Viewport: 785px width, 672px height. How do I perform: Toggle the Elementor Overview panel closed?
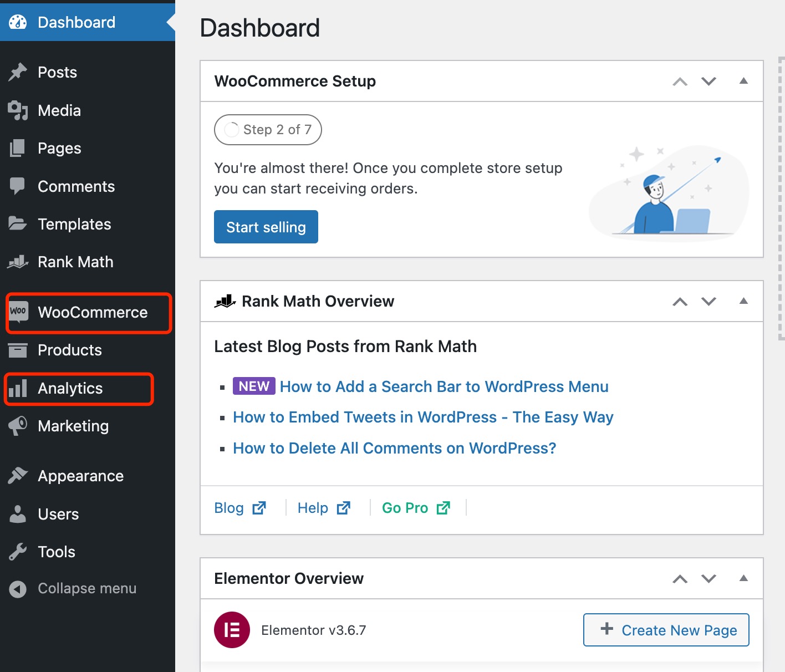click(743, 578)
